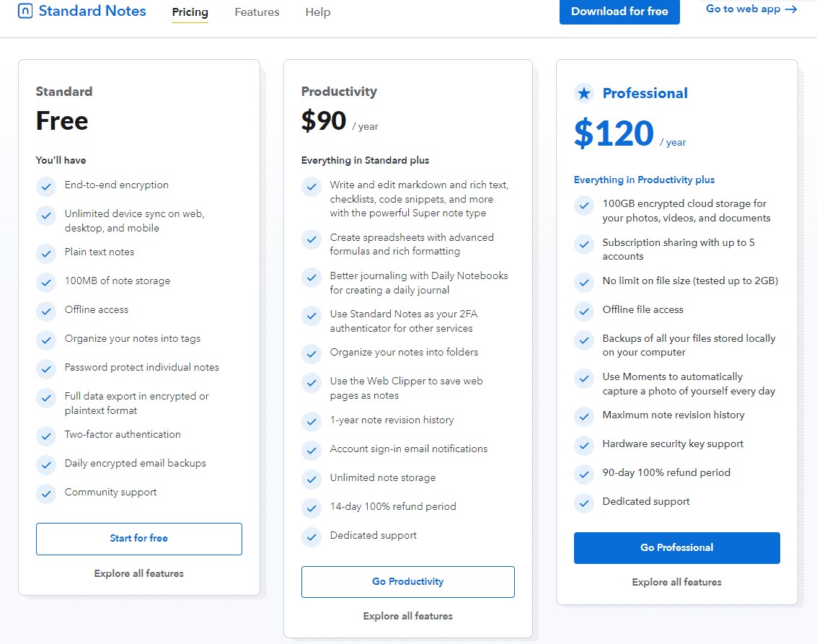Image resolution: width=817 pixels, height=644 pixels.
Task: Click checkmark icon next to Offline access
Action: [x=46, y=312]
